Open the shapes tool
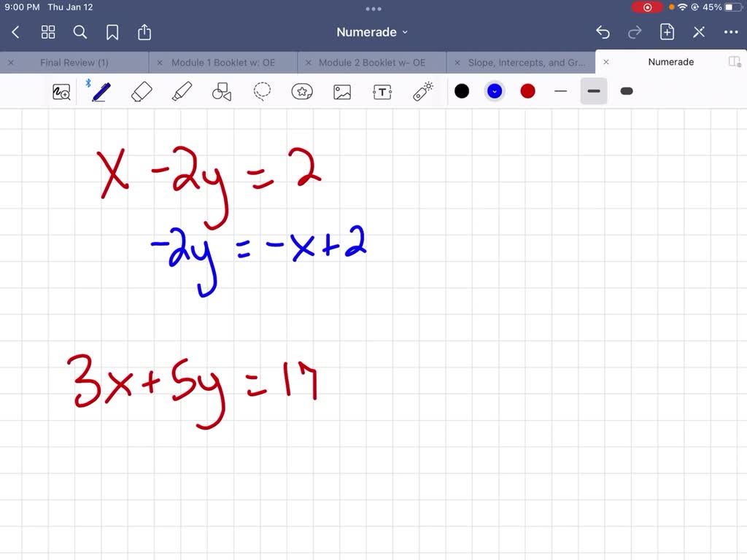 click(x=222, y=91)
